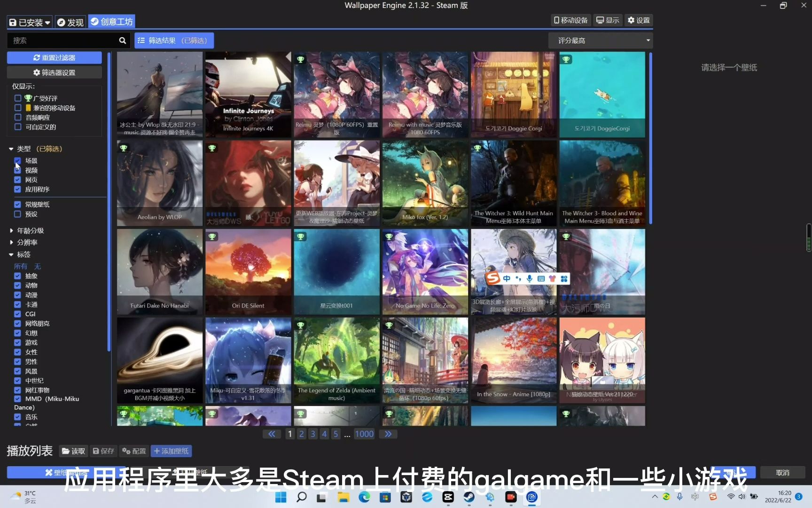This screenshot has width=812, height=508.
Task: Focus the search (搜索) input field
Action: [x=62, y=40]
